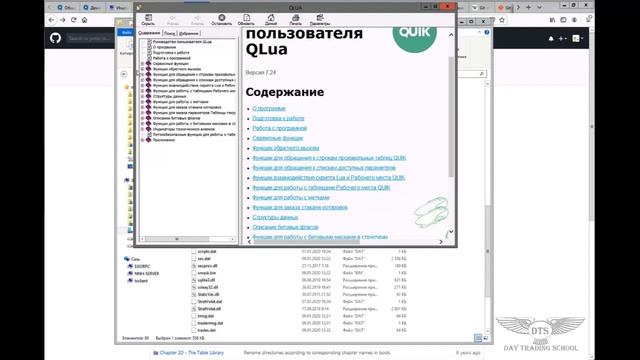Open the Chapter 20 - The Table Library link
Image resolution: width=640 pixels, height=360 pixels.
coord(192,353)
